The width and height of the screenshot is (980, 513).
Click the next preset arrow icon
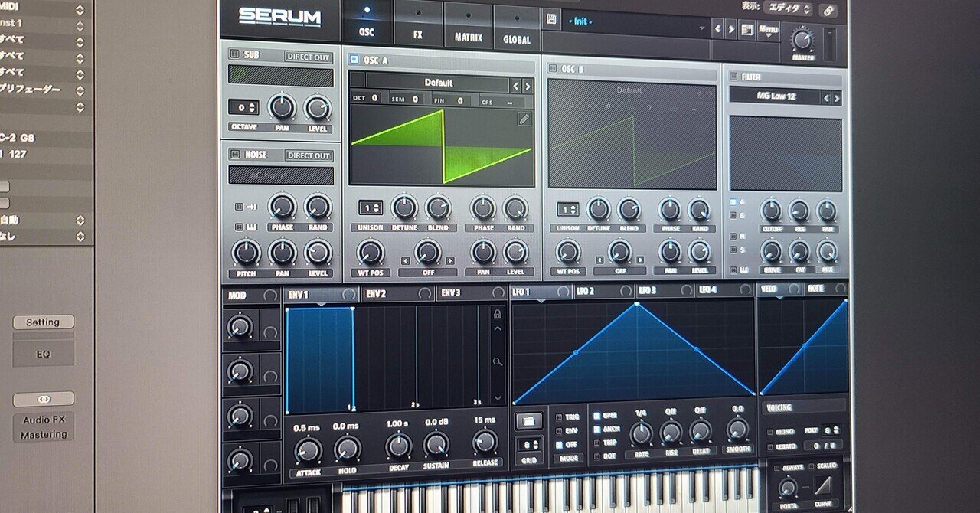(x=730, y=29)
